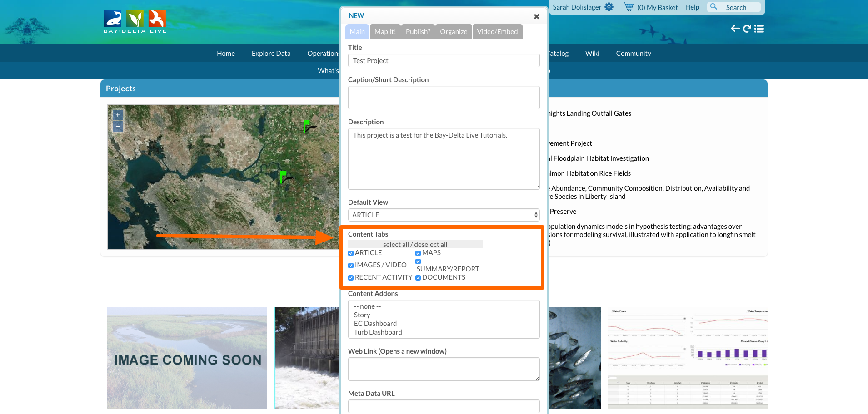The image size is (868, 414).
Task: Click the Title input field
Action: click(x=444, y=61)
